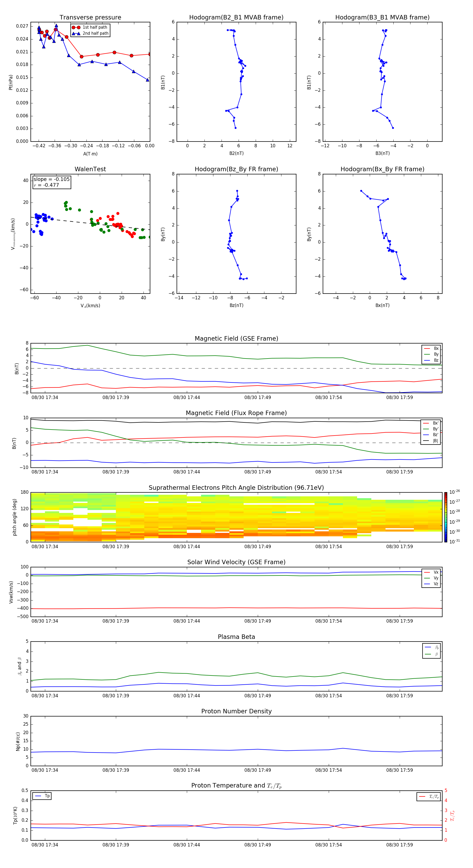The width and height of the screenshot is (473, 868).
Task: Click the 'Bz' legend entry in GSE magnetic field
Action: pyautogui.click(x=431, y=360)
